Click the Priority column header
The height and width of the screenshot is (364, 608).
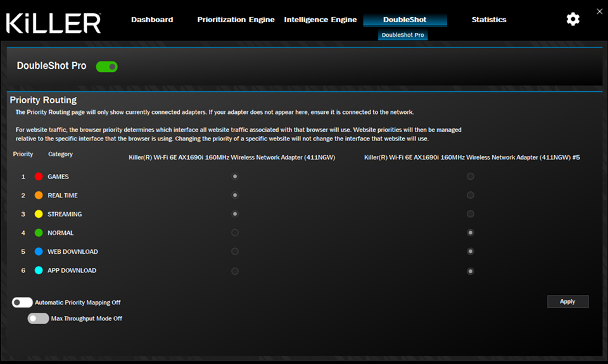click(23, 154)
